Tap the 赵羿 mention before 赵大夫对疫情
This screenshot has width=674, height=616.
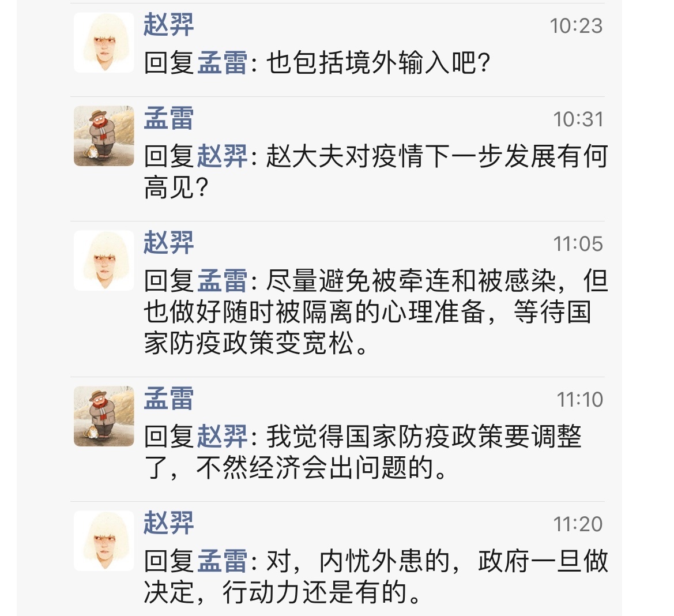[x=223, y=156]
